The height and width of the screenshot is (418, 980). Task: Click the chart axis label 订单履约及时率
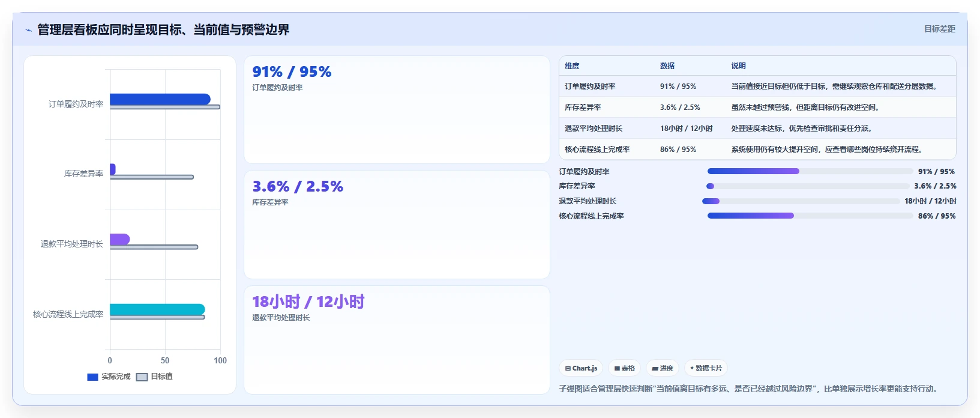(x=76, y=104)
